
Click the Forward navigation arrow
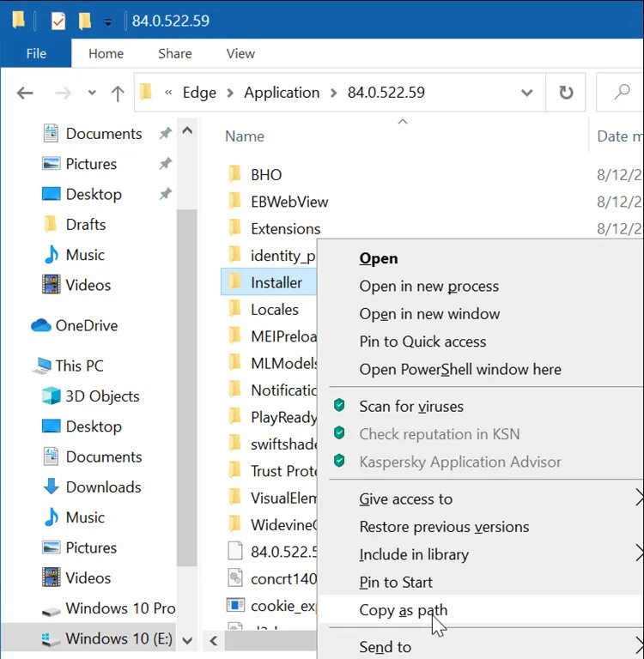click(x=63, y=93)
